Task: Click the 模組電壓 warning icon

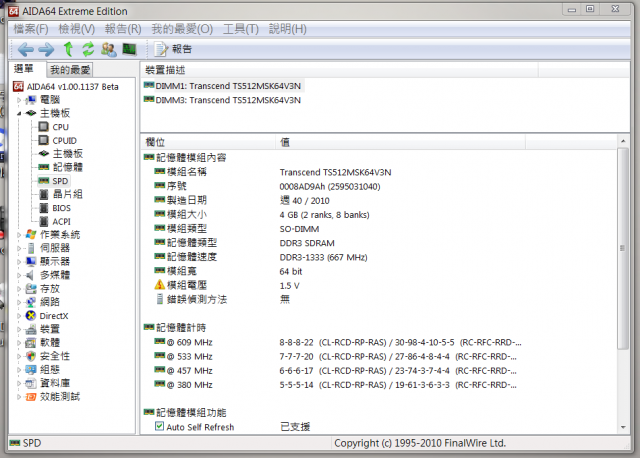Action: 159,285
